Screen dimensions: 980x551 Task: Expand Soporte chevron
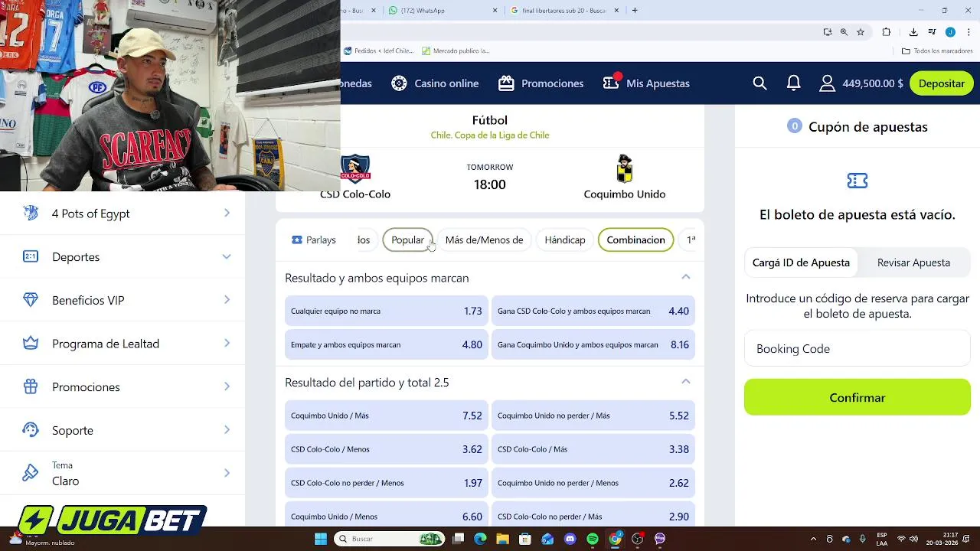point(227,429)
